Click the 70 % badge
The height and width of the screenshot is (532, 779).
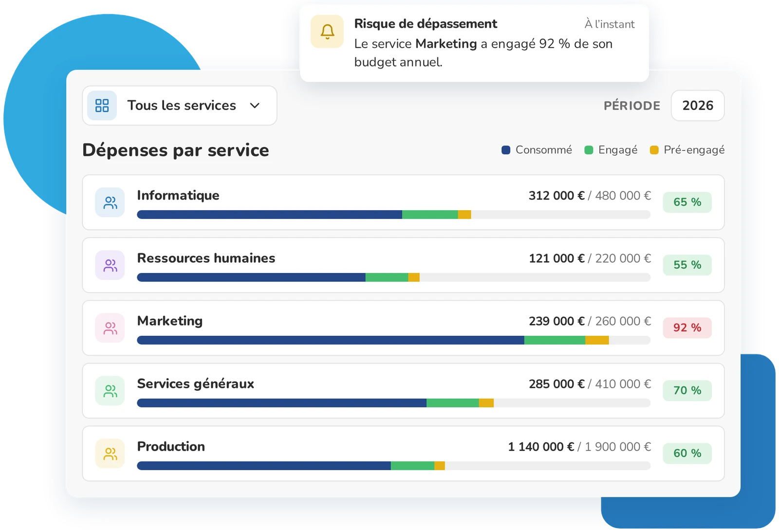(687, 390)
